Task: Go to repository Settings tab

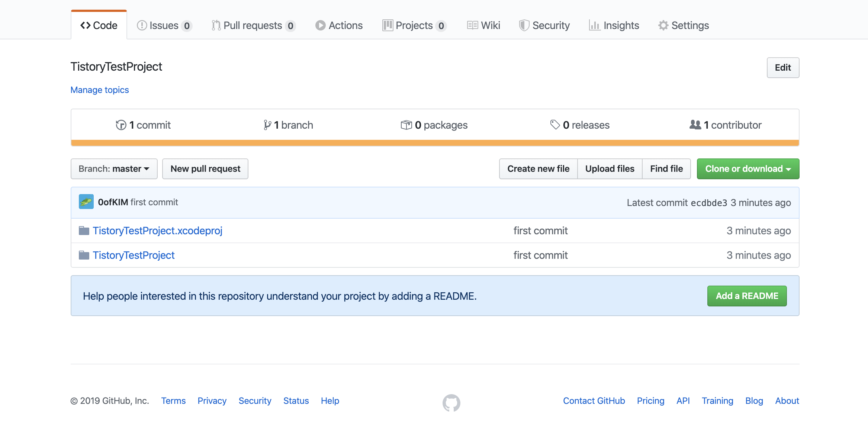Action: coord(684,25)
